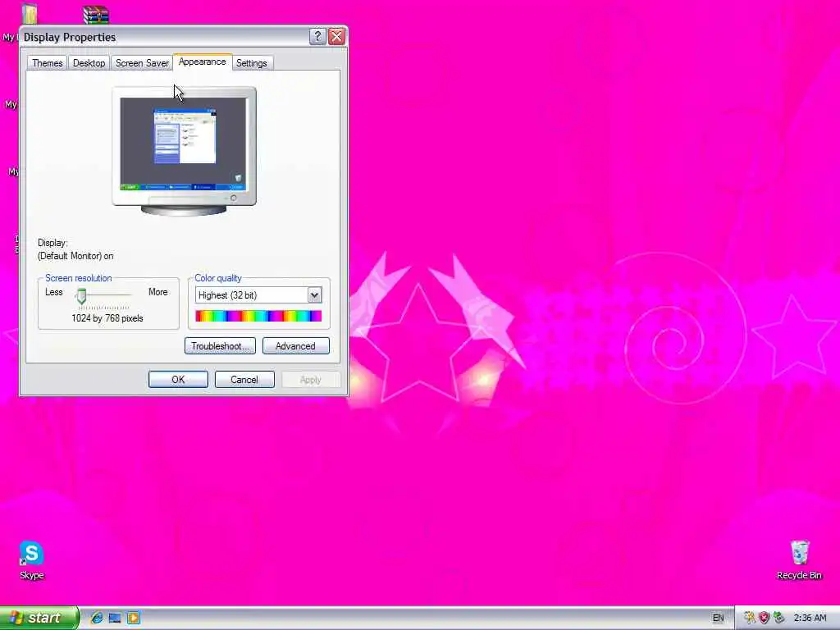Launch Windows Media Player from quick launch

tap(134, 618)
